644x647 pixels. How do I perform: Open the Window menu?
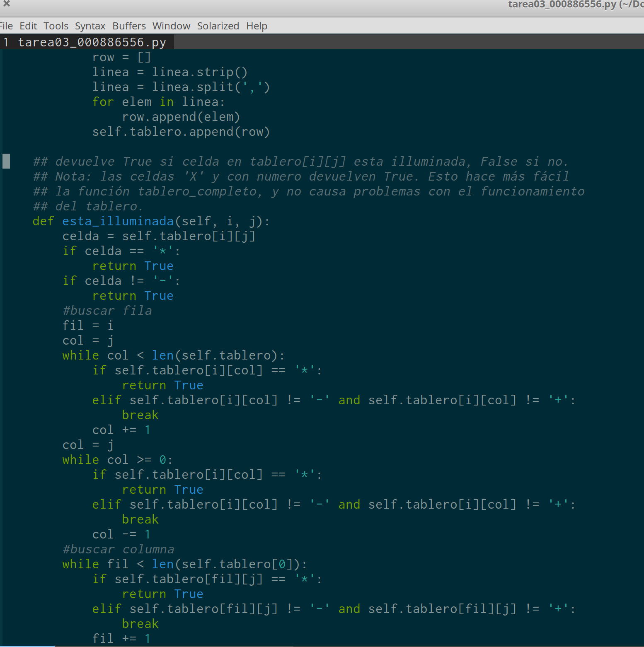pyautogui.click(x=171, y=26)
